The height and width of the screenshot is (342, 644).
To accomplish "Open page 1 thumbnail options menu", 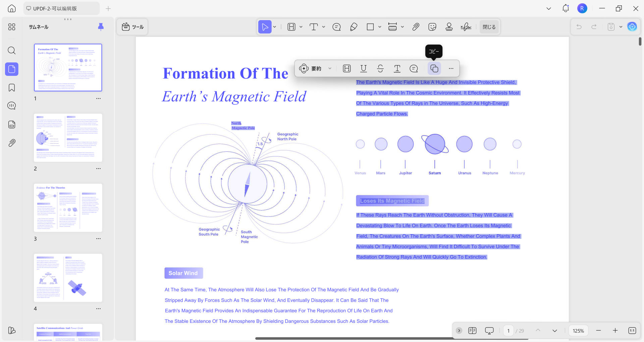I will click(98, 99).
